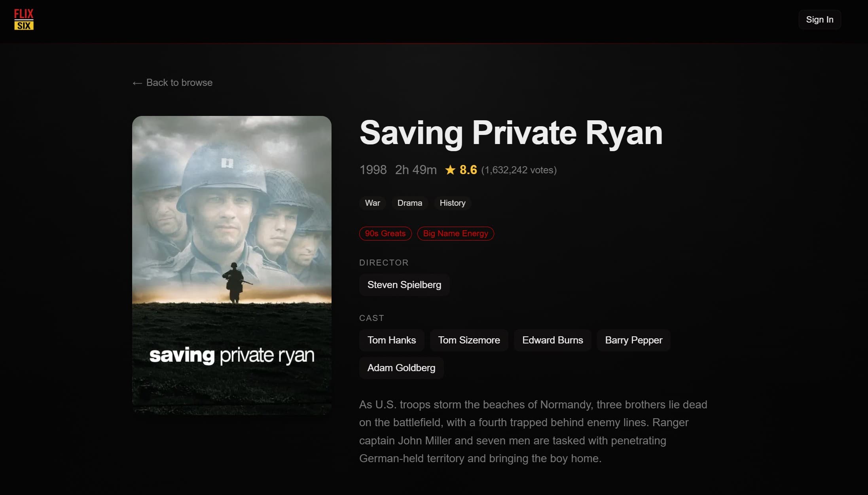Click the gold star rating icon
This screenshot has height=495, width=868.
click(x=450, y=170)
